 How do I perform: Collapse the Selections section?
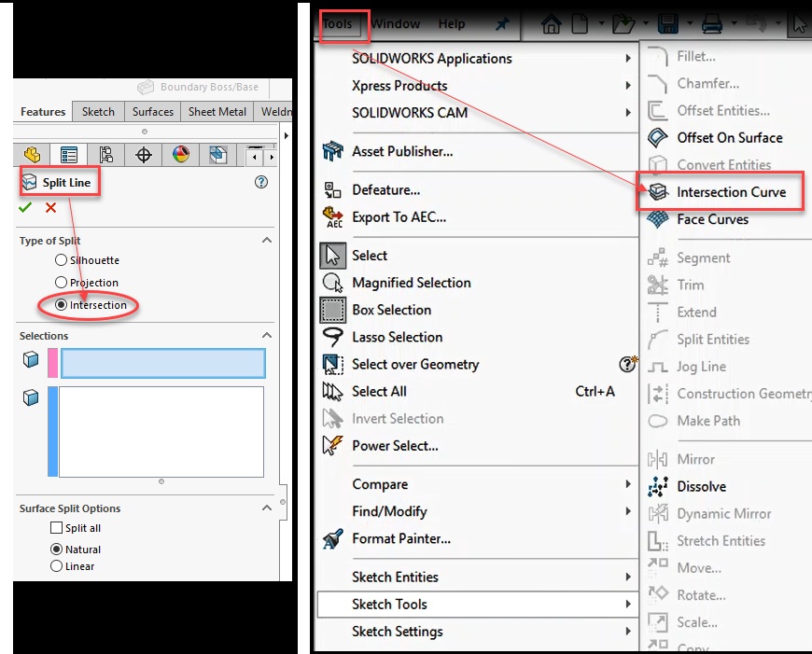click(267, 336)
